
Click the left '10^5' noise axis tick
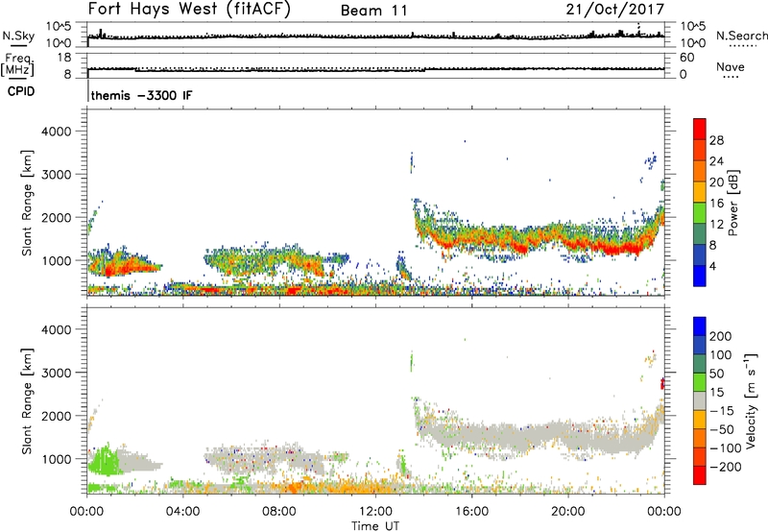[x=59, y=27]
